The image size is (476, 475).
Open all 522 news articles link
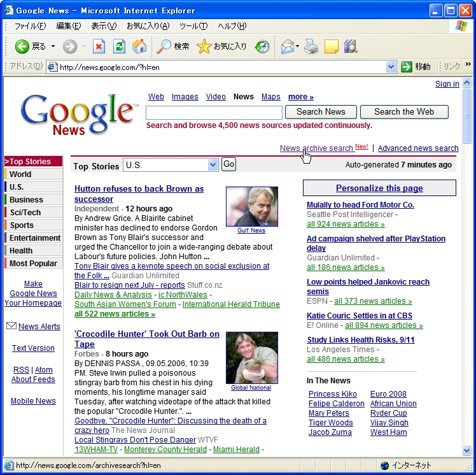tap(115, 314)
